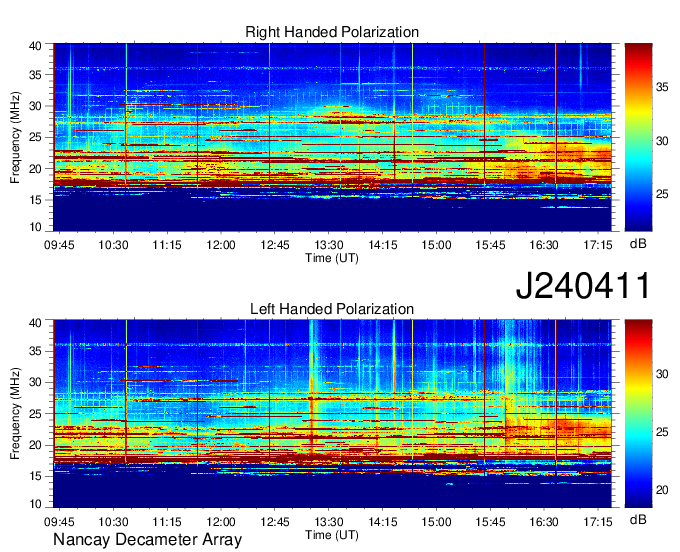Click 'Frequency (MHz)' axis label of upper plot
Image resolution: width=680 pixels, height=552 pixels.
click(15, 137)
